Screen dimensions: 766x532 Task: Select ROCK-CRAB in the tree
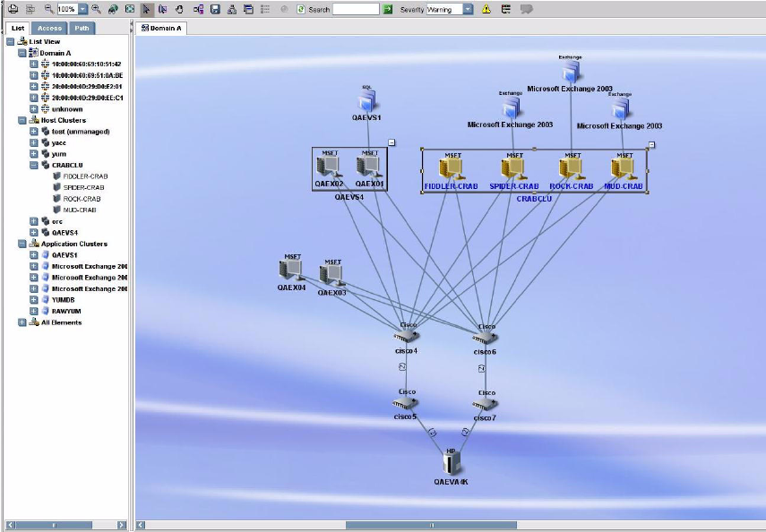tap(82, 199)
